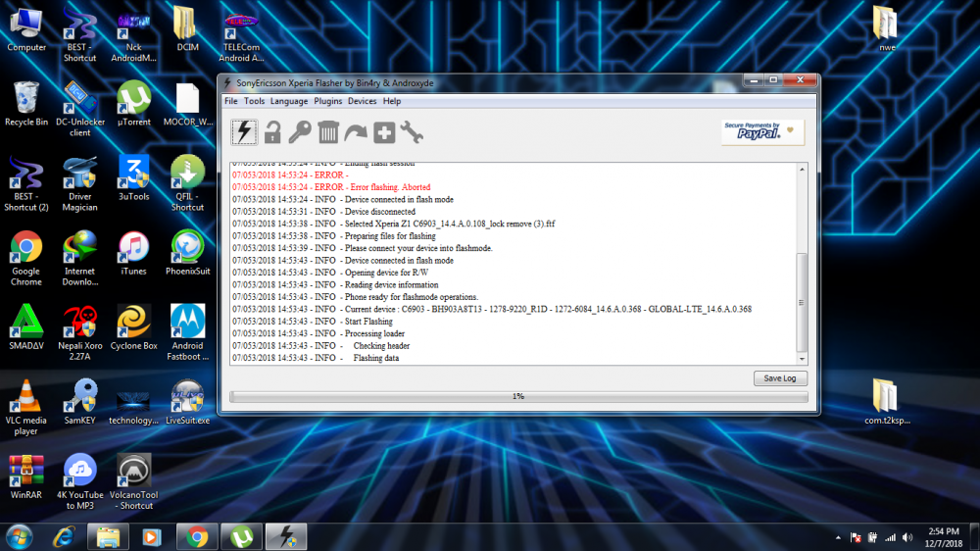This screenshot has height=551, width=980.
Task: Click the flashing progress bar at 1%
Action: [518, 396]
